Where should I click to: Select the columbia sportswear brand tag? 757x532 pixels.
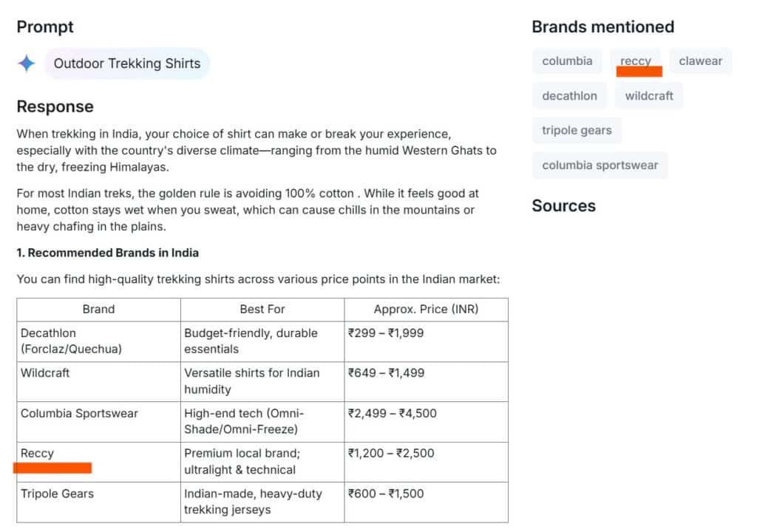point(600,165)
